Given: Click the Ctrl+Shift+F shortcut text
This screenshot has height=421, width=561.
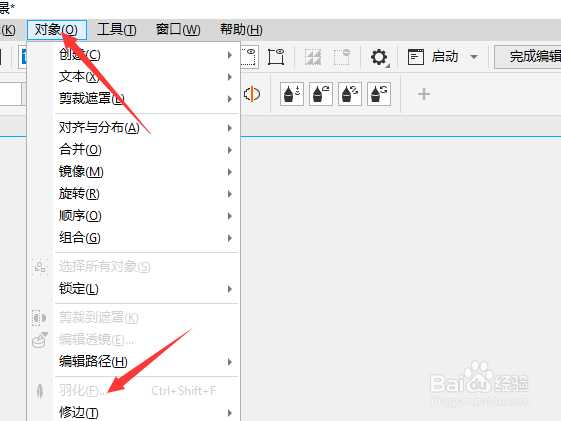Looking at the screenshot, I should tap(184, 391).
